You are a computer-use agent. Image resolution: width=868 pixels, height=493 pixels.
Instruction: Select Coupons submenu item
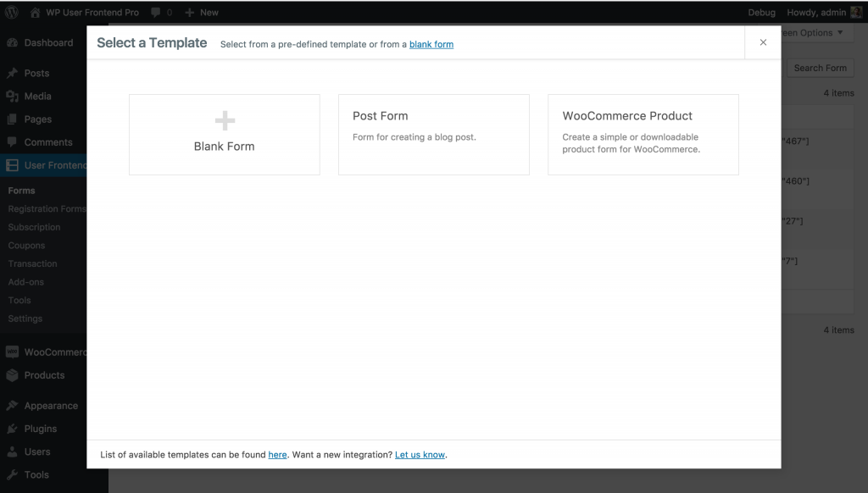click(x=26, y=245)
